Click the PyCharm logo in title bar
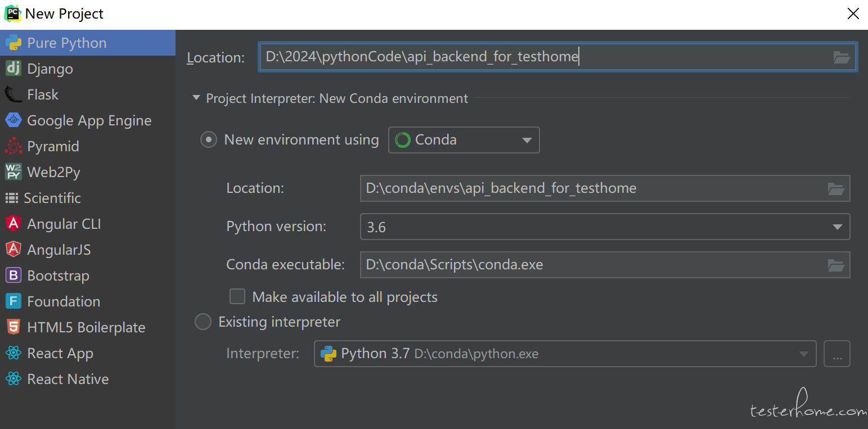868x429 pixels. point(12,13)
